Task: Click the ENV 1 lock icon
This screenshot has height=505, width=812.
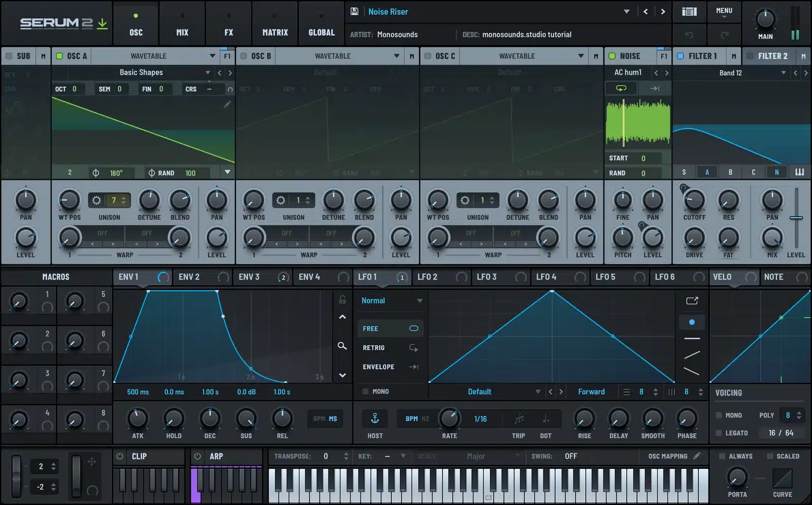Action: pos(343,299)
